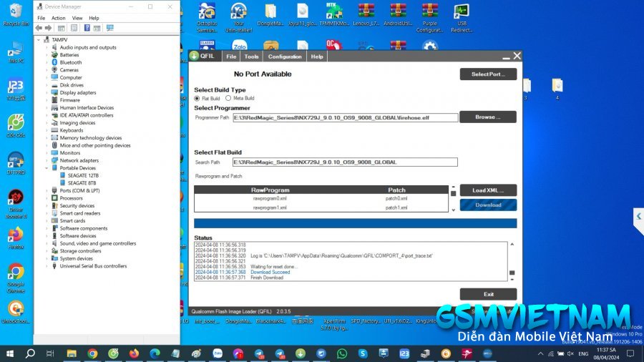Viewport: 644px width, 362px height.
Task: Click Scan for hardware changes monitor icon
Action: pos(109,28)
